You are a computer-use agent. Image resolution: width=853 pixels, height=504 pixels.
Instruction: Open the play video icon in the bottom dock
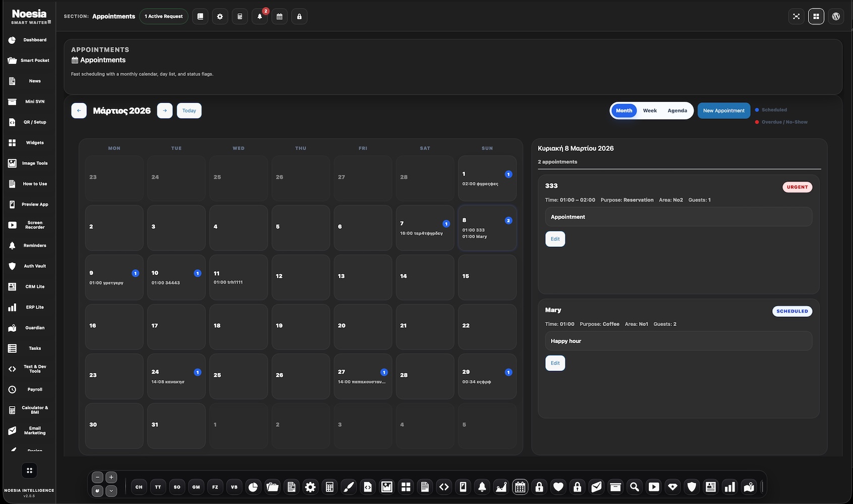point(654,487)
